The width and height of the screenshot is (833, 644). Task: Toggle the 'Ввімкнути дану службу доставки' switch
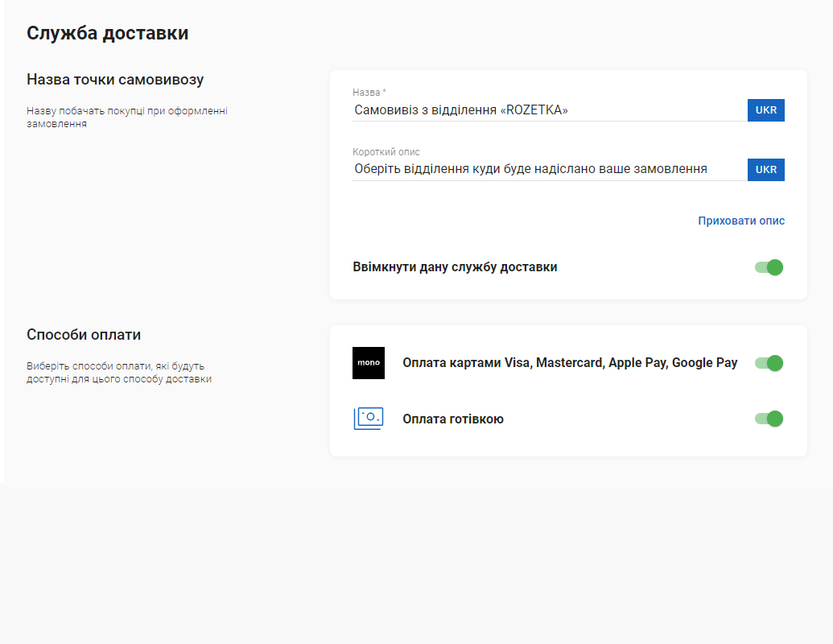point(769,267)
